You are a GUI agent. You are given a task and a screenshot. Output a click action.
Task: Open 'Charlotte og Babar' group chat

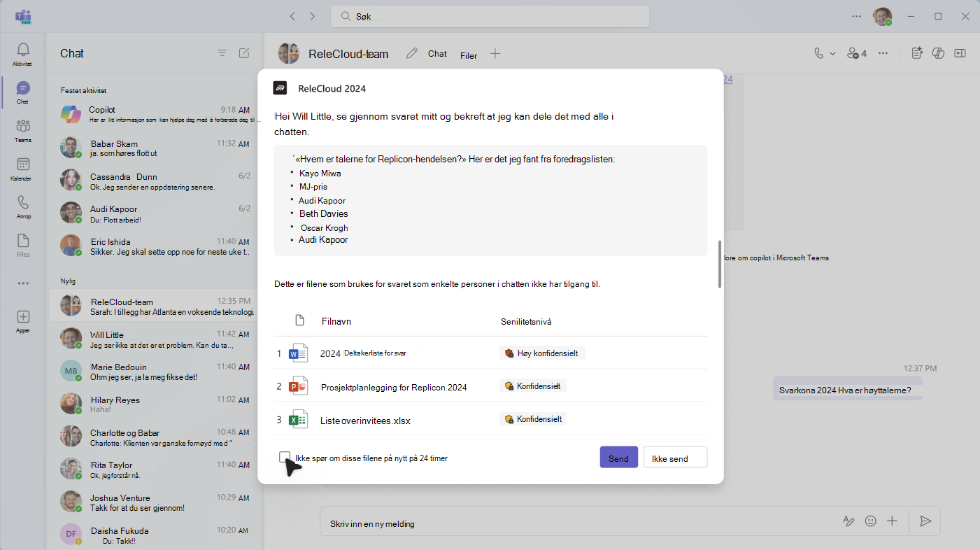[x=156, y=437]
